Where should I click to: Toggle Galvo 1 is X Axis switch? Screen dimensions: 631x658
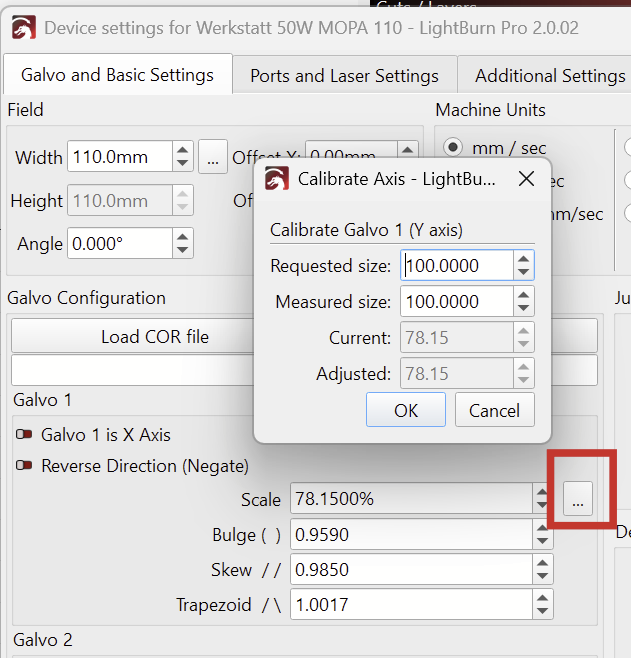(24, 434)
